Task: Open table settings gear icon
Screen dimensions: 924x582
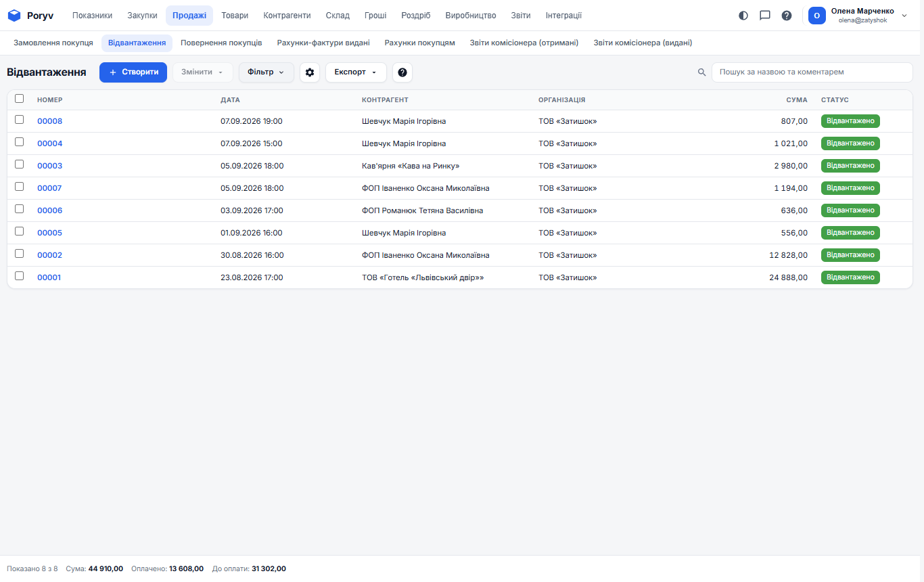Action: click(x=310, y=72)
